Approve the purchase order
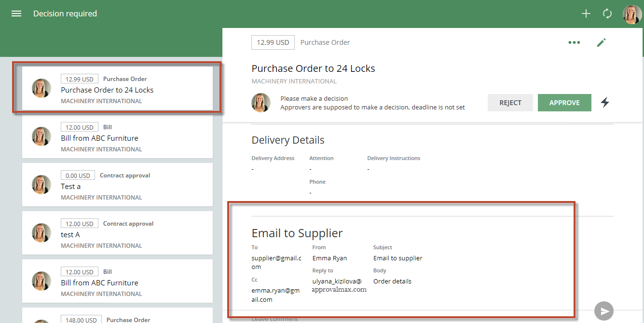Viewport: 644px width, 323px height. click(564, 103)
